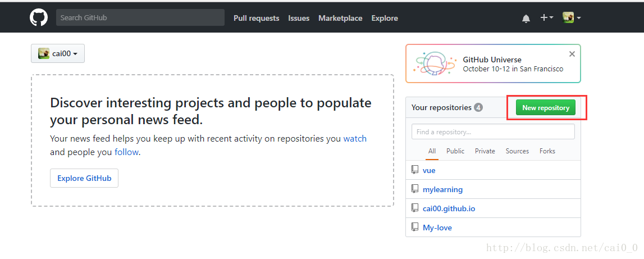Click the GitHub Octocat logo
644x259 pixels.
pyautogui.click(x=39, y=17)
